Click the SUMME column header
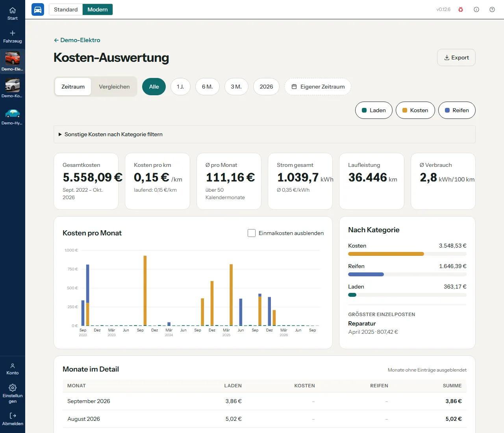The width and height of the screenshot is (504, 433). tap(452, 386)
